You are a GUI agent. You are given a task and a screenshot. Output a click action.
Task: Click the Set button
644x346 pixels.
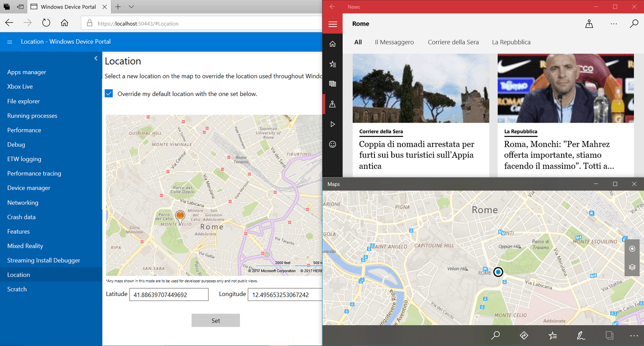tap(216, 320)
